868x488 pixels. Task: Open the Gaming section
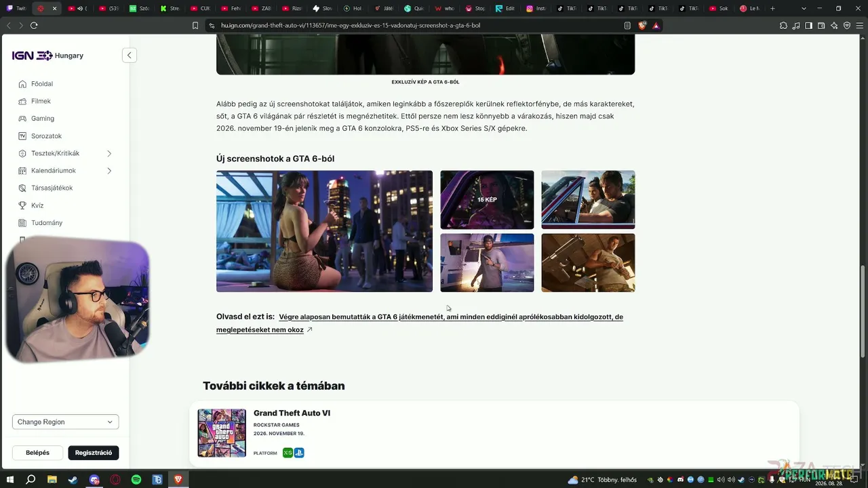click(x=42, y=119)
